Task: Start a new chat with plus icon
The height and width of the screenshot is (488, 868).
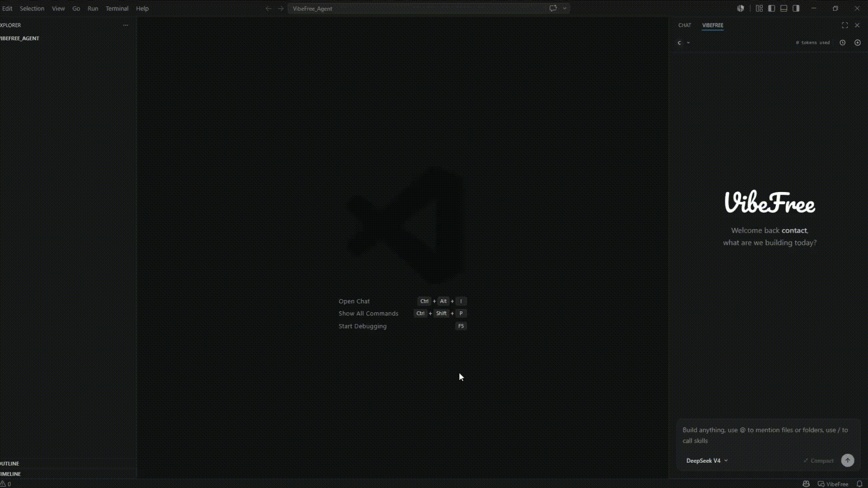Action: [858, 42]
